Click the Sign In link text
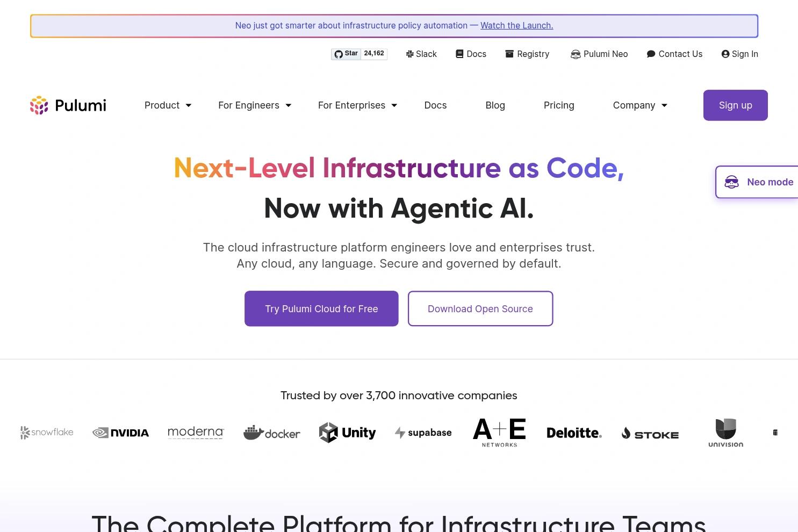Viewport: 798px width, 532px height. point(745,54)
